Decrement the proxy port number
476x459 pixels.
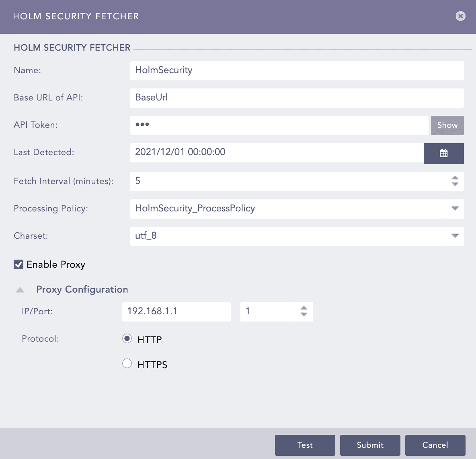304,314
